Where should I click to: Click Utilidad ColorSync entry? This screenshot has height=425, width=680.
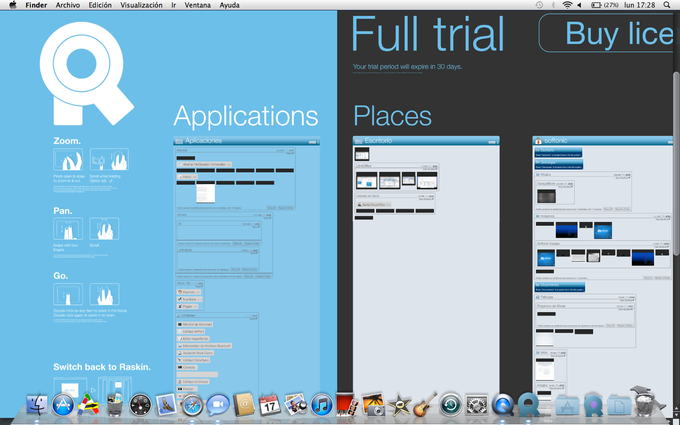[193, 360]
